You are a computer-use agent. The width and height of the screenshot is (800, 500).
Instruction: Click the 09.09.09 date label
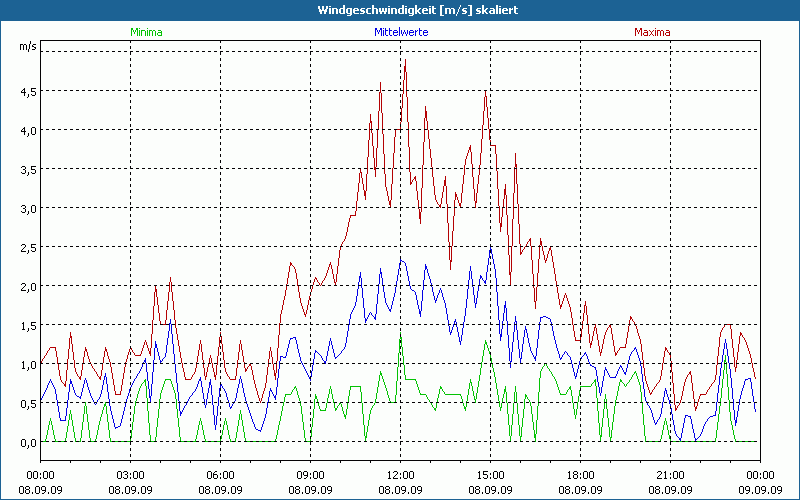tap(760, 490)
